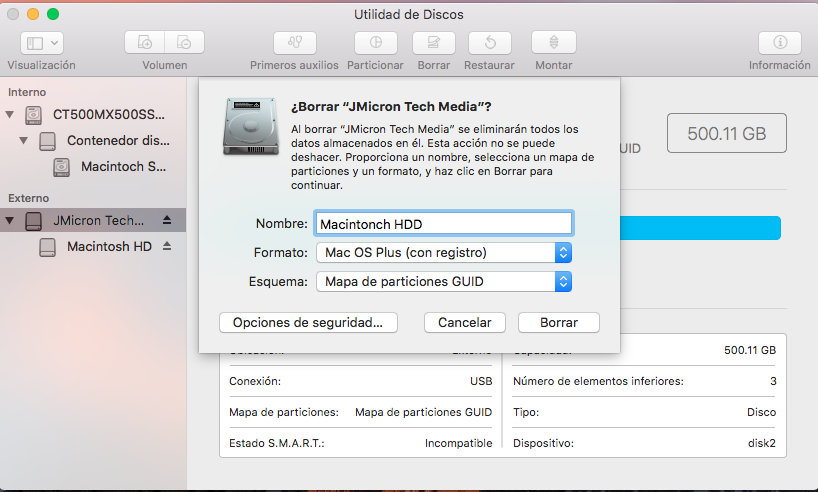Click the Externo section header
The height and width of the screenshot is (492, 818).
pos(29,198)
